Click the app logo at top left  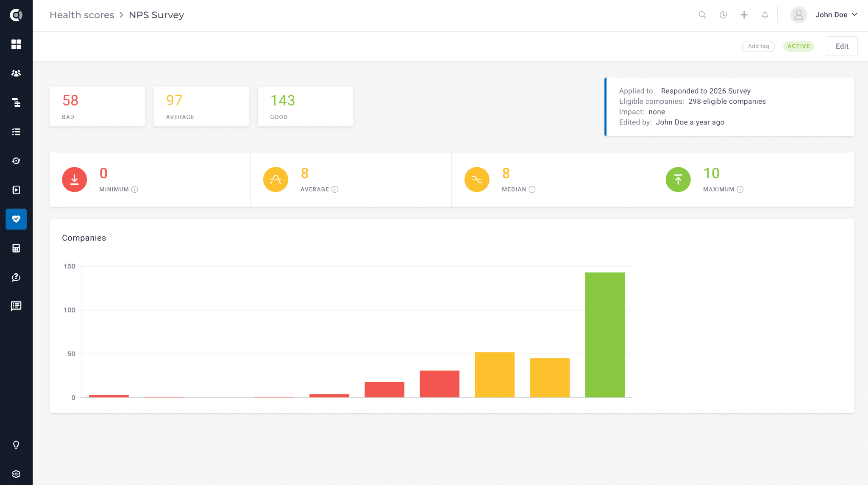(x=16, y=15)
